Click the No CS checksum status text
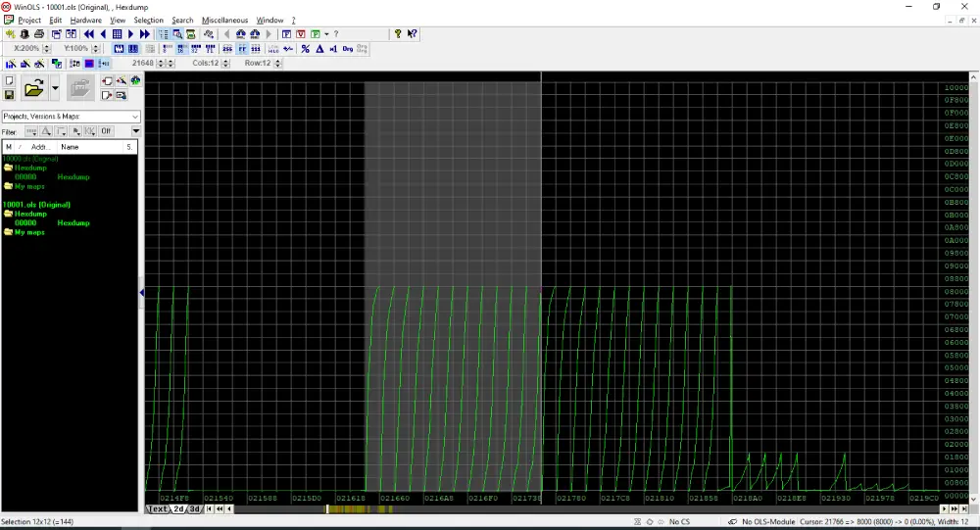This screenshot has width=980, height=530. [679, 522]
